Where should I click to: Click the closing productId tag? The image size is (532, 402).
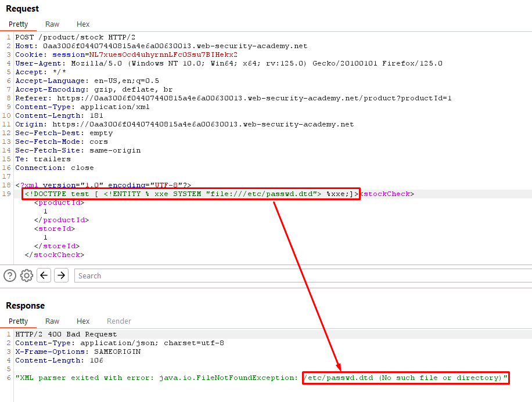point(62,220)
